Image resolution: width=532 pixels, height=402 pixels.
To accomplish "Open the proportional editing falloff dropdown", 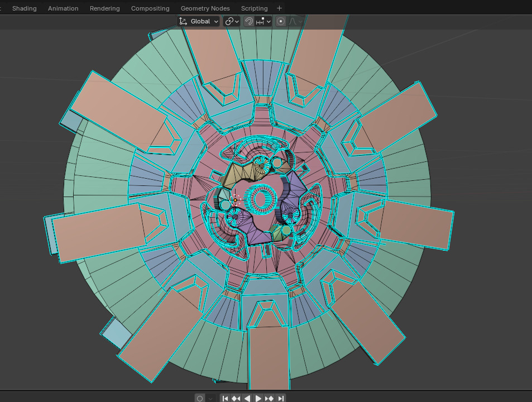I will point(295,21).
